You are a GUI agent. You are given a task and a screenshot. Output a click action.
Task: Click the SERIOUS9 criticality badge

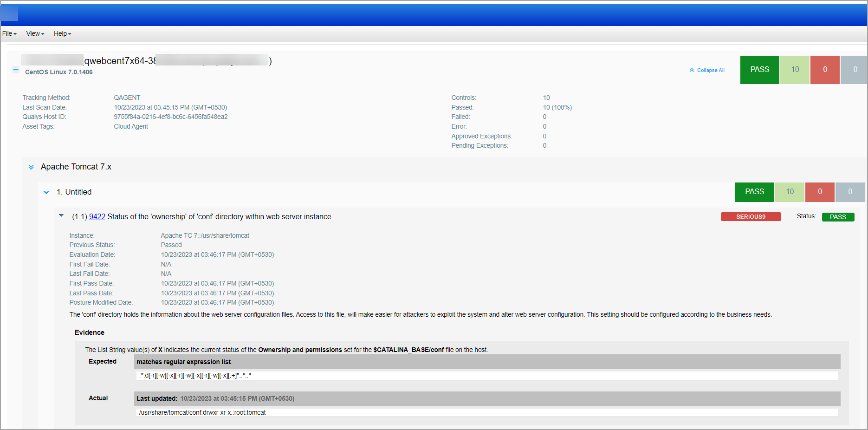(x=751, y=217)
